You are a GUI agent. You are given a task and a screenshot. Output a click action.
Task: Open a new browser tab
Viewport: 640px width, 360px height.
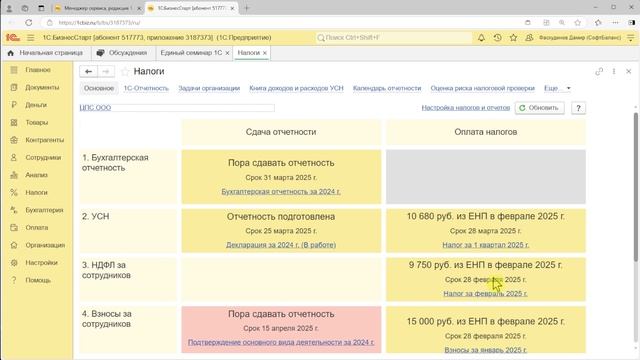click(x=247, y=8)
